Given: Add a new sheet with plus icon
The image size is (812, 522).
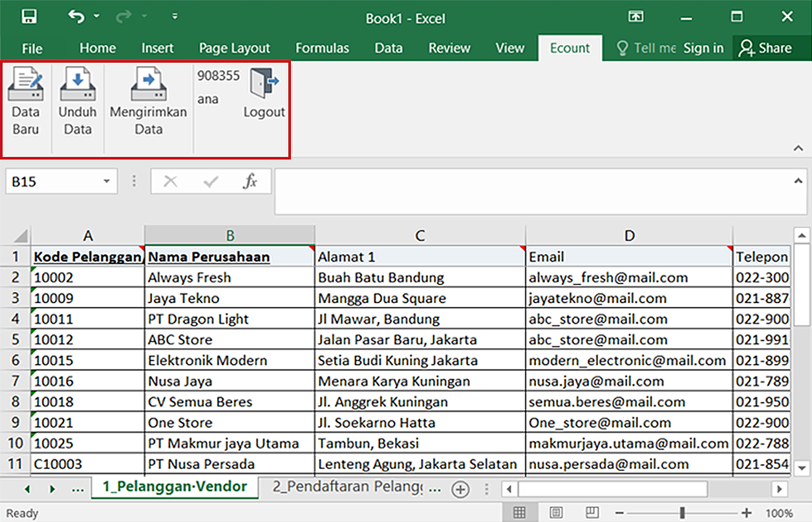Looking at the screenshot, I should click(x=460, y=490).
